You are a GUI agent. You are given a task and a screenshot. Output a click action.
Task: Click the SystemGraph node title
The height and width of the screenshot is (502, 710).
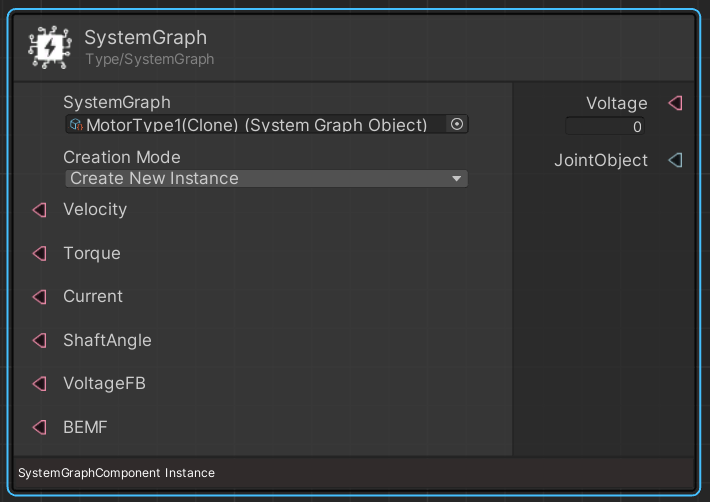pyautogui.click(x=145, y=37)
